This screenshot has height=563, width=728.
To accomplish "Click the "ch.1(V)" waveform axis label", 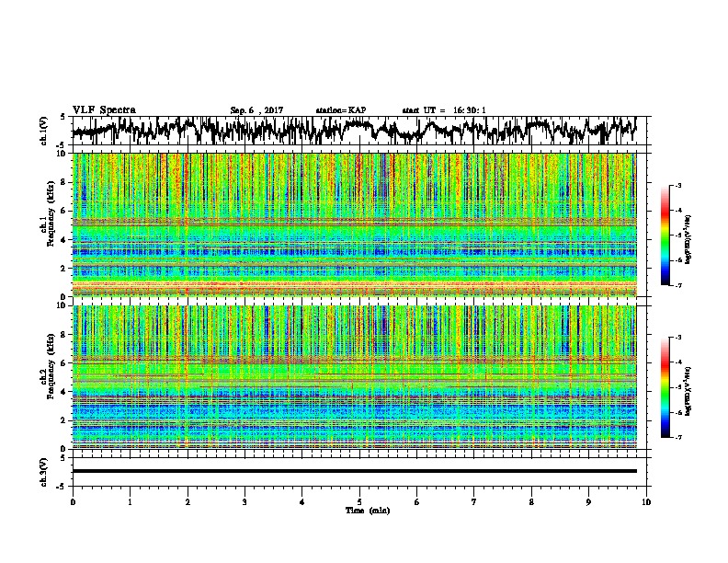I will click(44, 131).
